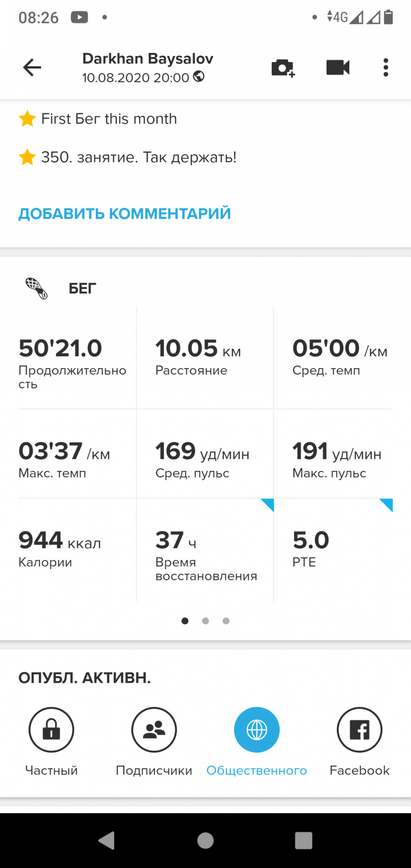
Task: Click ДОБАВИТЬ КОММЕНТАРИЙ link
Action: pos(125,214)
